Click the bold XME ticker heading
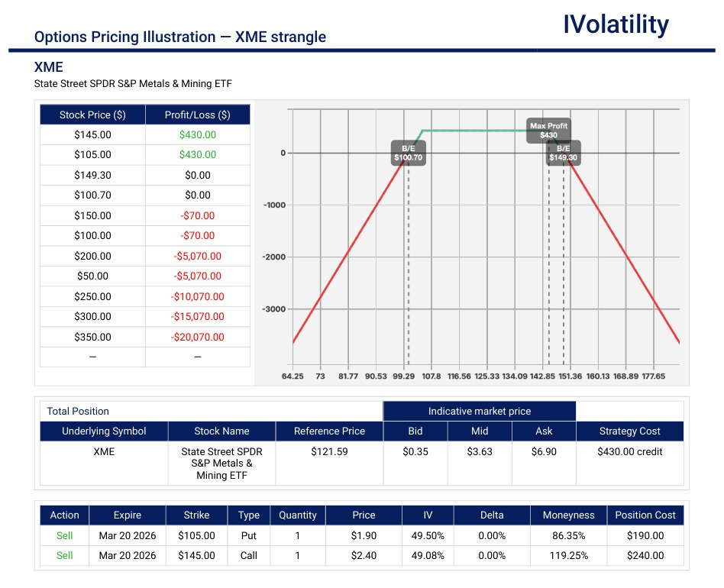724x588 pixels. click(x=49, y=68)
